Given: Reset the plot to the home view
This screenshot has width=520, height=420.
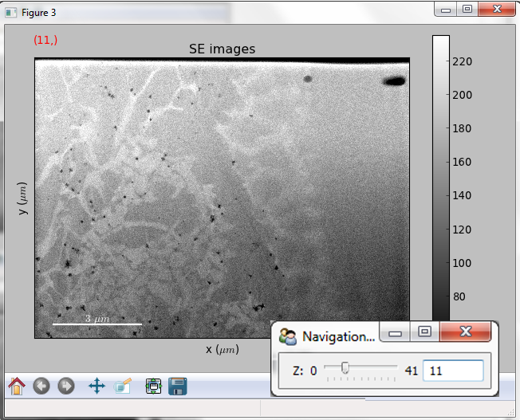Looking at the screenshot, I should (17, 387).
